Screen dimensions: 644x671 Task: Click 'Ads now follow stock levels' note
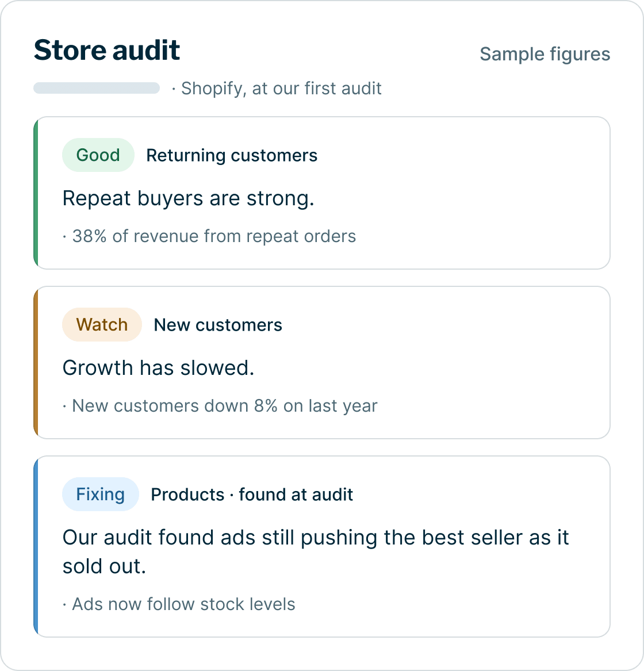183,604
